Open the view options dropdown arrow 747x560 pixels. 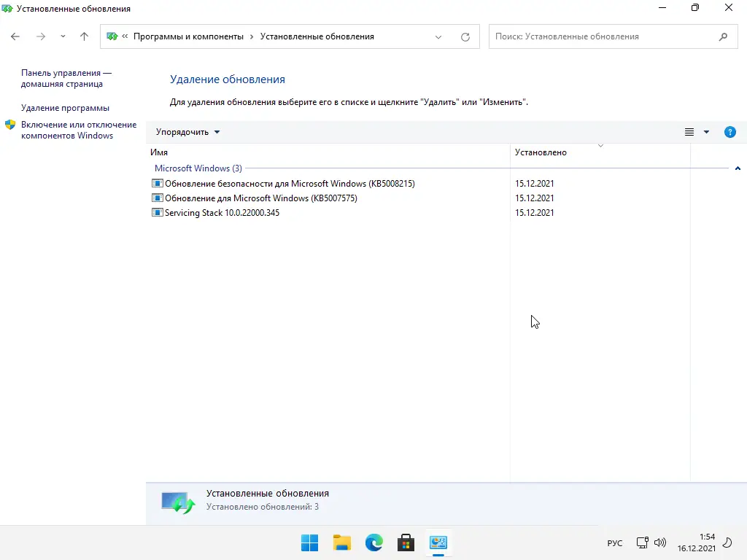(x=706, y=132)
